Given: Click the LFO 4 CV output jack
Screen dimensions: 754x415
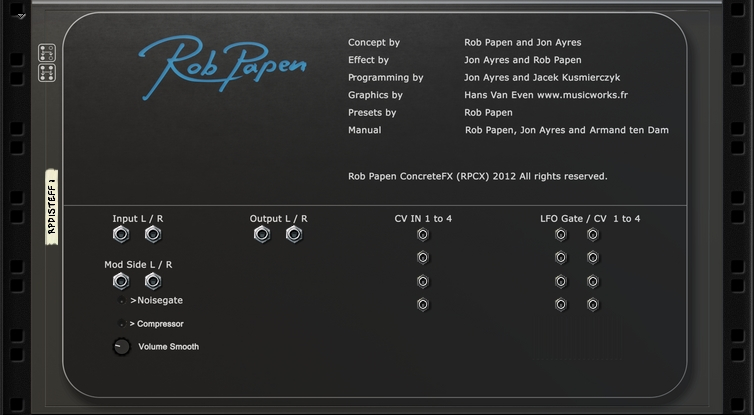Looking at the screenshot, I should (593, 304).
